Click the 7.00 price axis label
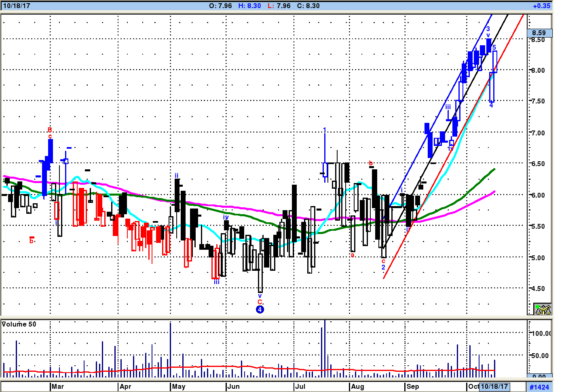The image size is (566, 392). pyautogui.click(x=538, y=133)
